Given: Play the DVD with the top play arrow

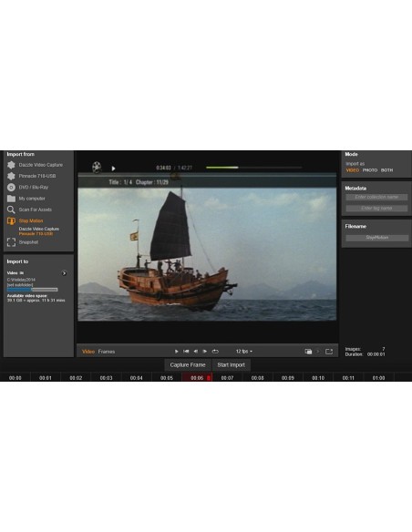Looking at the screenshot, I should (113, 169).
